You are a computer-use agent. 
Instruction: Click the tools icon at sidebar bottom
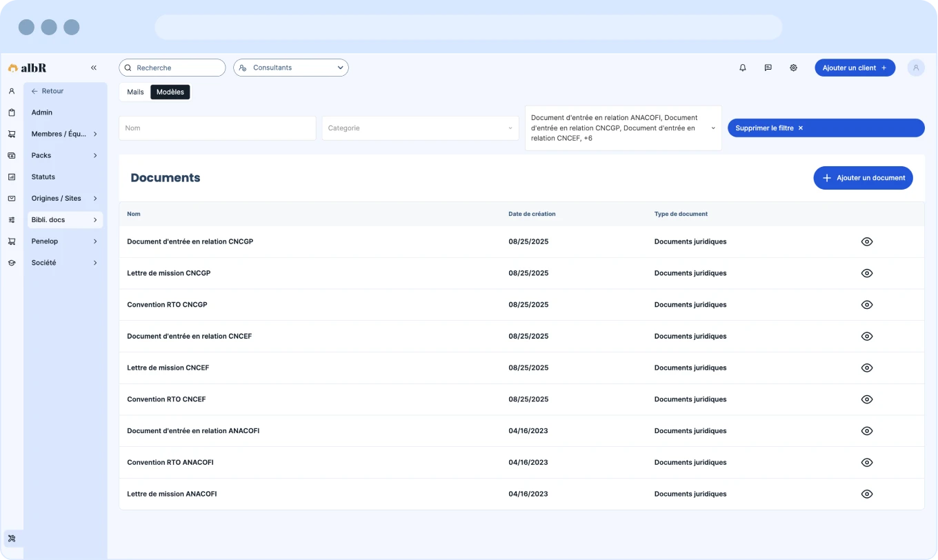point(12,538)
